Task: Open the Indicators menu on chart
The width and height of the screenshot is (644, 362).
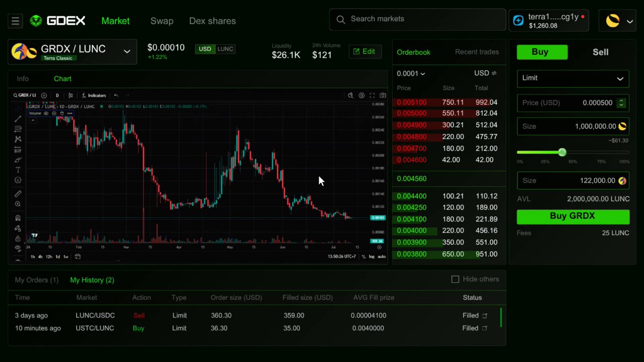Action: [94, 95]
